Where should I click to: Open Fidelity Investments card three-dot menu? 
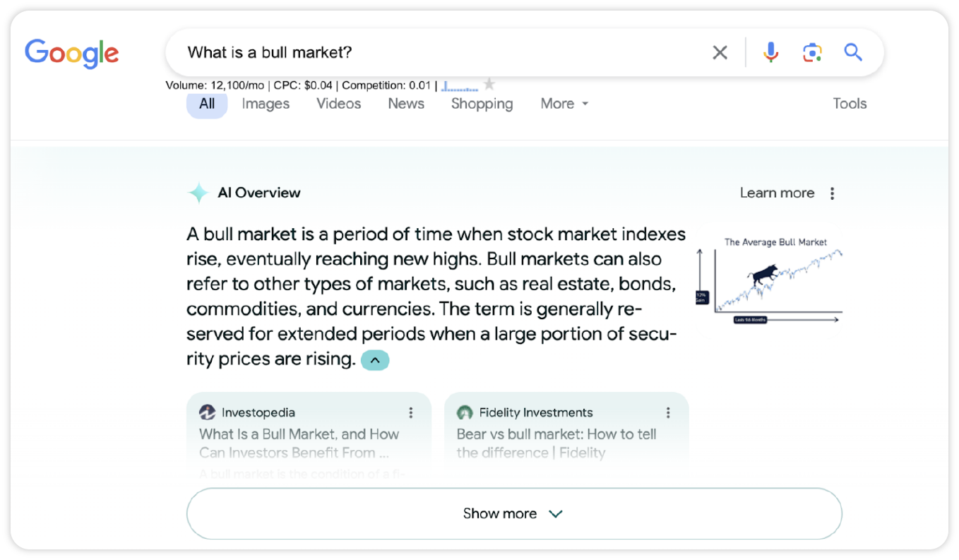668,412
